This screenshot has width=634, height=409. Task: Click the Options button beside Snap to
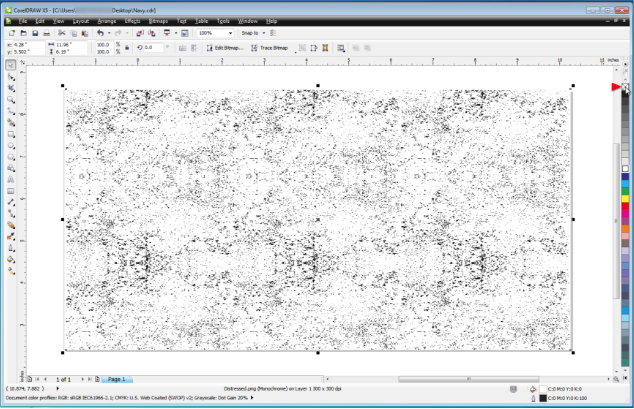tap(273, 33)
